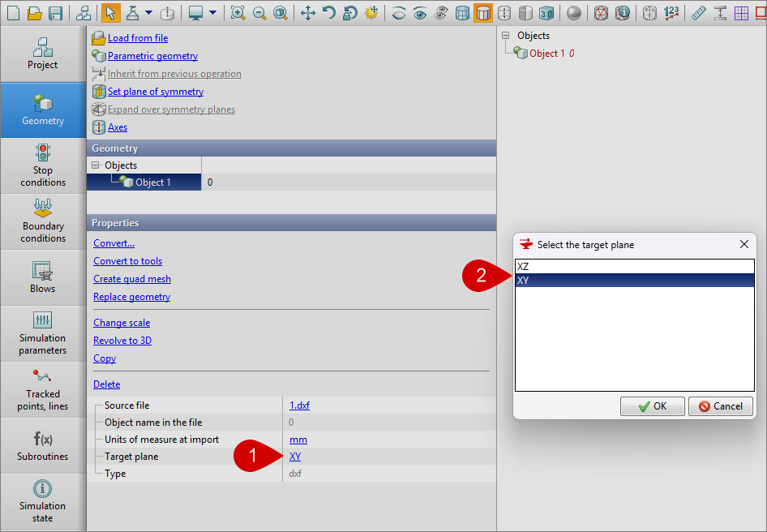Toggle the grey sphere shading icon
The width and height of the screenshot is (767, 532).
point(574,13)
